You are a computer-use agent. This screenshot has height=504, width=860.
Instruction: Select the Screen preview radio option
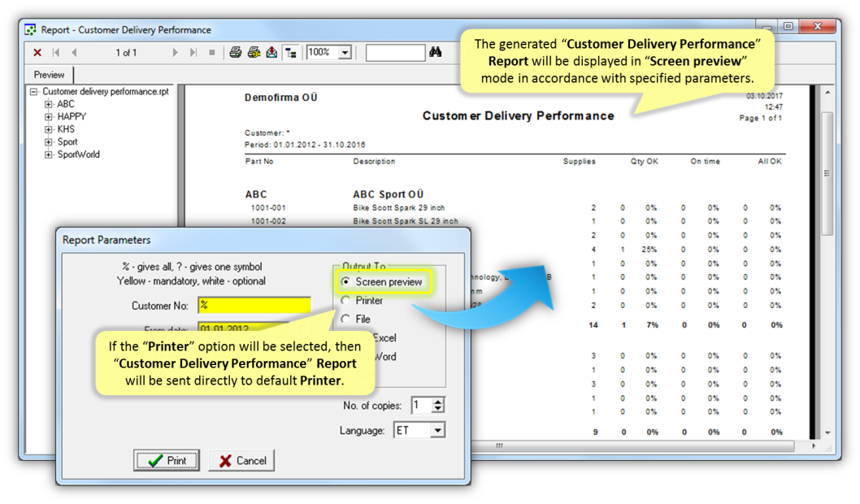(346, 282)
